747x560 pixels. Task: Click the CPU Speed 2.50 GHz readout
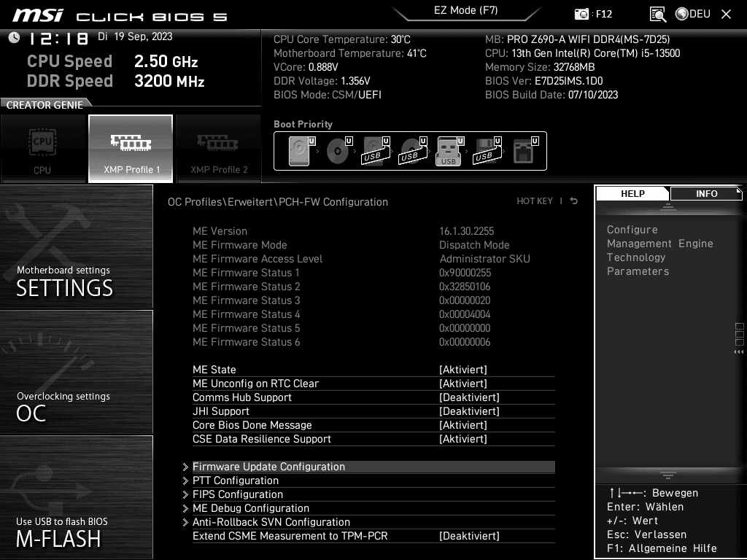112,61
